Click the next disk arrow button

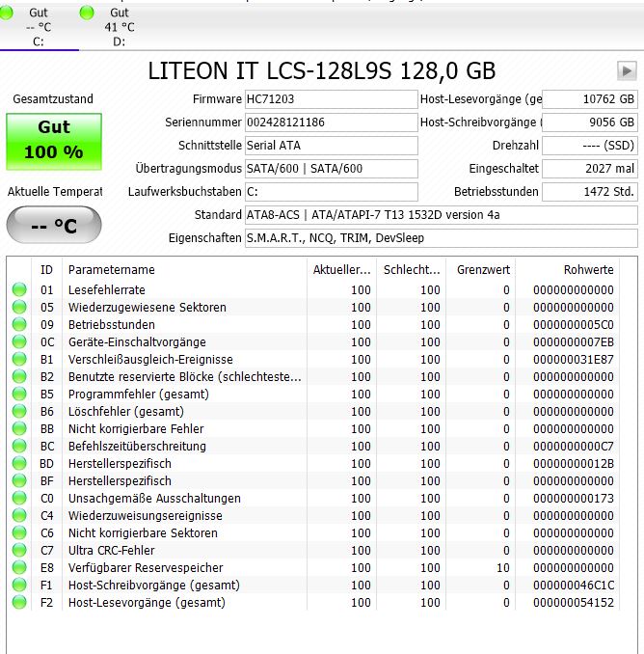point(627,71)
